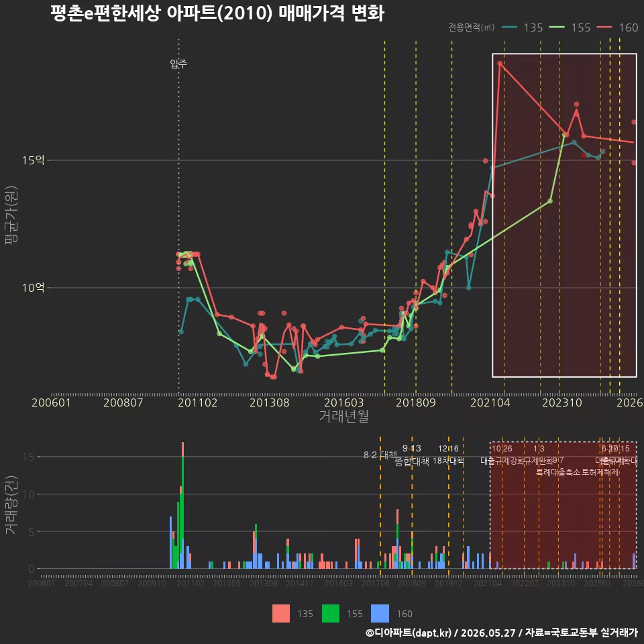Click the 155 green legend line

click(x=557, y=28)
